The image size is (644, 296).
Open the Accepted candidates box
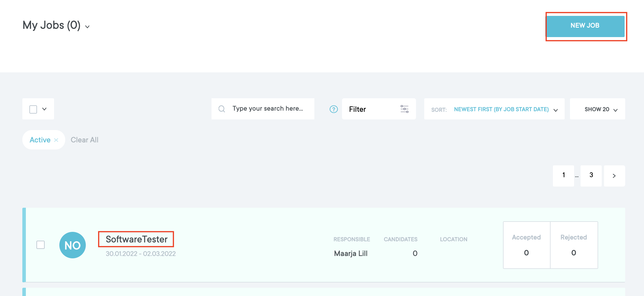tap(526, 245)
